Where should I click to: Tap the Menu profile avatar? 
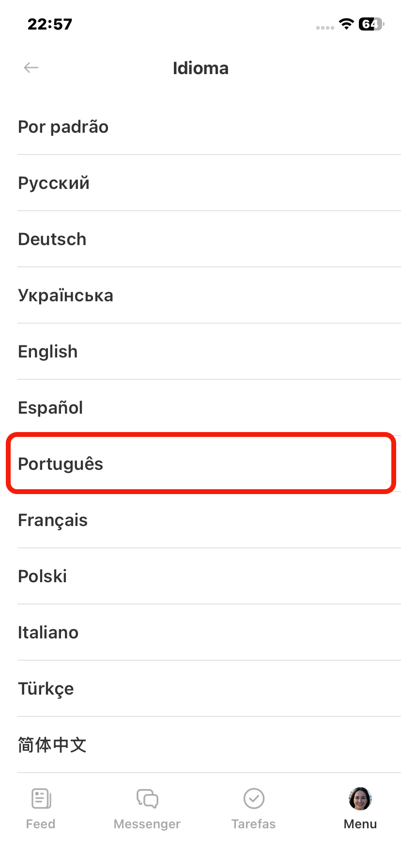tap(360, 798)
